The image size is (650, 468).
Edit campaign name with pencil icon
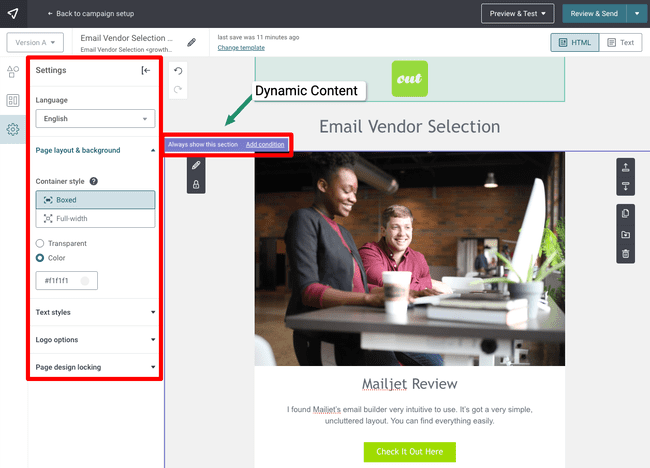(192, 42)
